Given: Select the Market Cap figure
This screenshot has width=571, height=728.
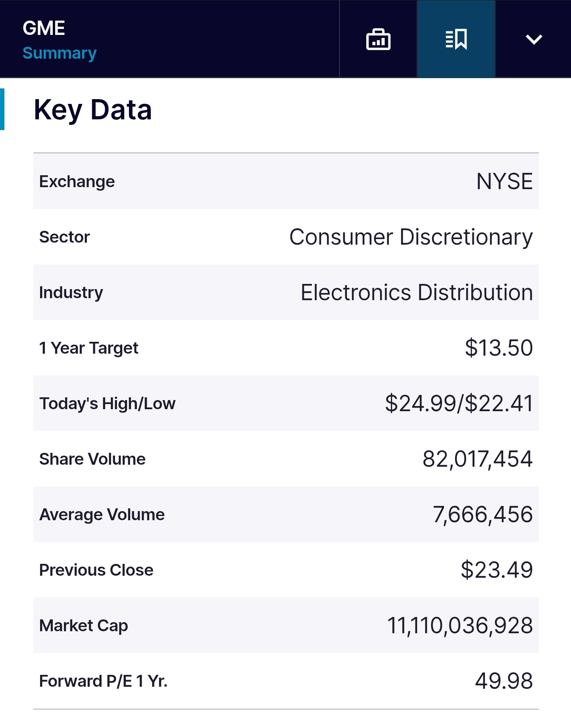Looking at the screenshot, I should pos(459,626).
